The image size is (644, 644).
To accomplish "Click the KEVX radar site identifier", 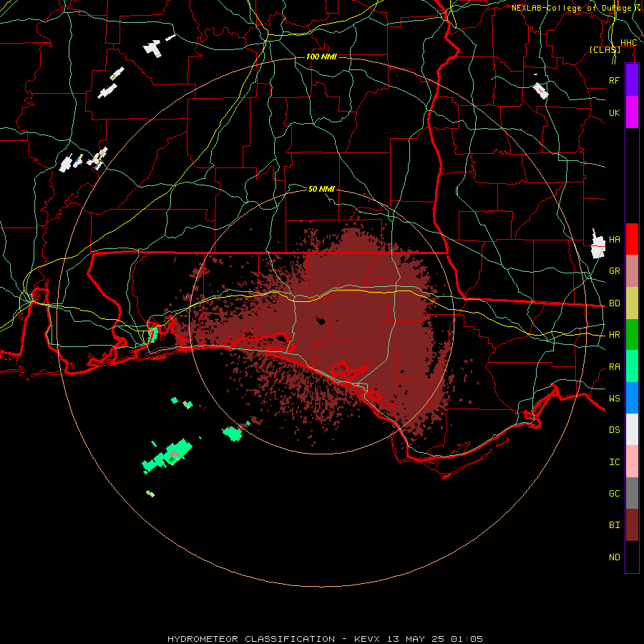I will [x=367, y=639].
